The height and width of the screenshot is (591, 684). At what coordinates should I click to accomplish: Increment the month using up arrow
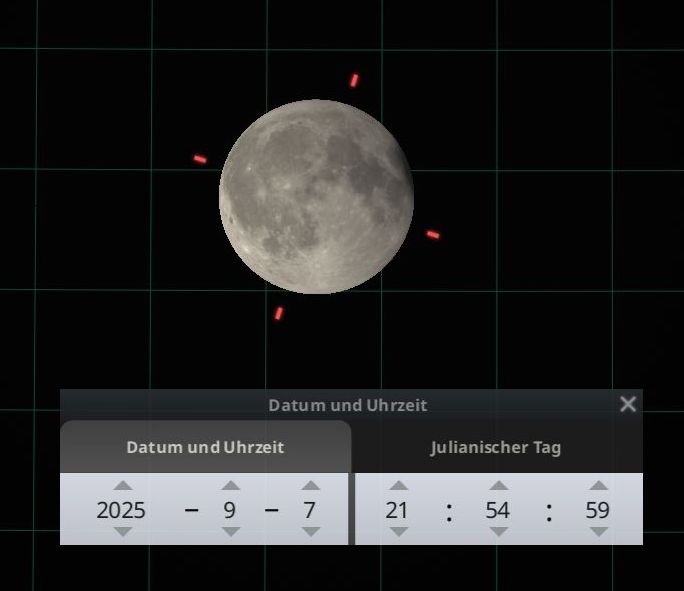(x=230, y=486)
